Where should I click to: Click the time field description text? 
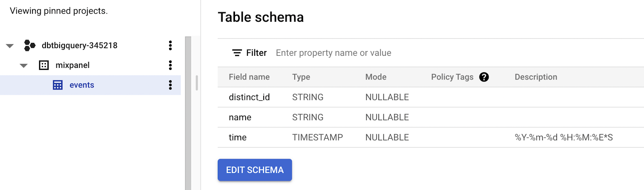click(564, 137)
